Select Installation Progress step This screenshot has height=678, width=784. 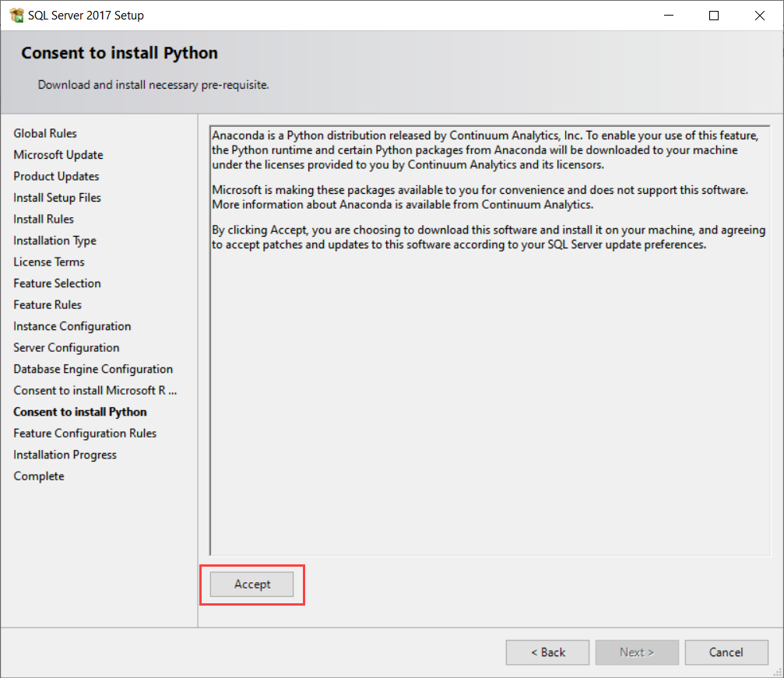point(65,455)
